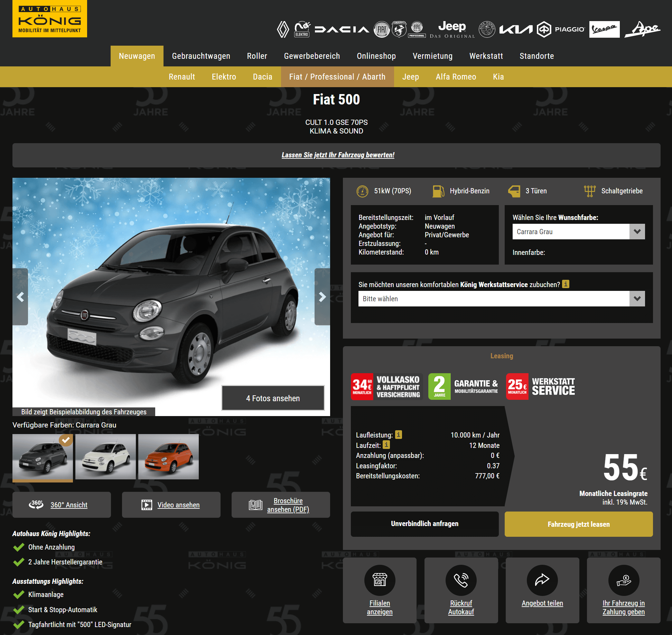Click the Rückruf Autokauf link text
This screenshot has width=672, height=635.
461,607
